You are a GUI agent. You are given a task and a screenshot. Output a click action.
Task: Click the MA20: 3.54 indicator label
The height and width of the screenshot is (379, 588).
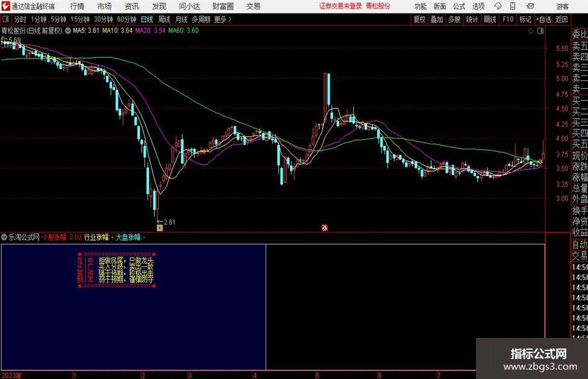151,30
